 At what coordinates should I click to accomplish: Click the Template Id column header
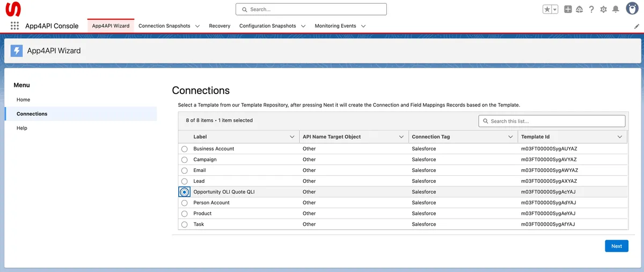(x=536, y=137)
